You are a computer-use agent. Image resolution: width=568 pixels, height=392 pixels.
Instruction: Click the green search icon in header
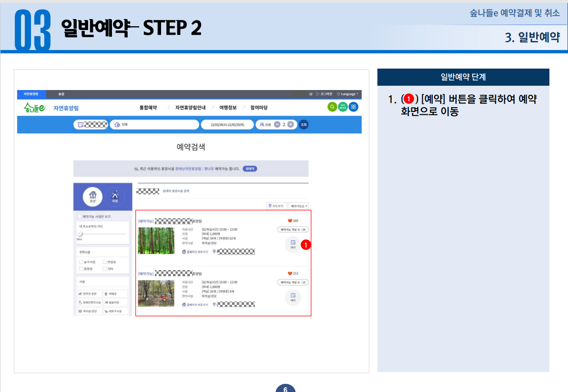point(332,107)
